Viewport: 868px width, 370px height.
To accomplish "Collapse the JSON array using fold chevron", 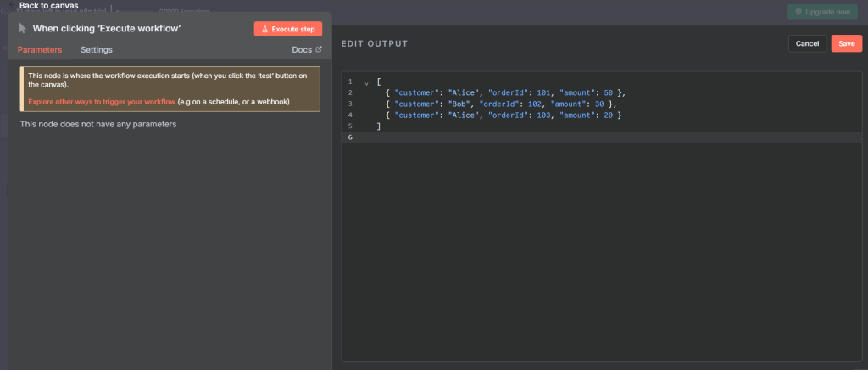I will [366, 82].
